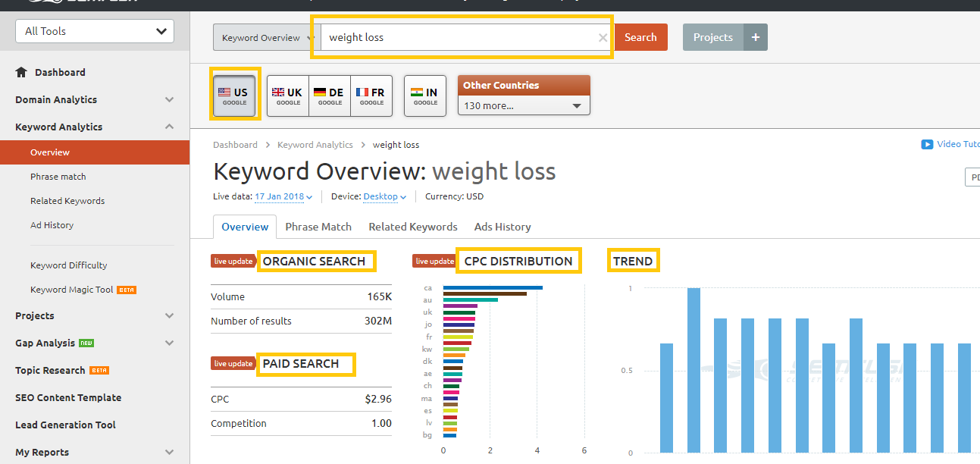Click Currency: USD text
The height and width of the screenshot is (464, 980).
[x=454, y=196]
